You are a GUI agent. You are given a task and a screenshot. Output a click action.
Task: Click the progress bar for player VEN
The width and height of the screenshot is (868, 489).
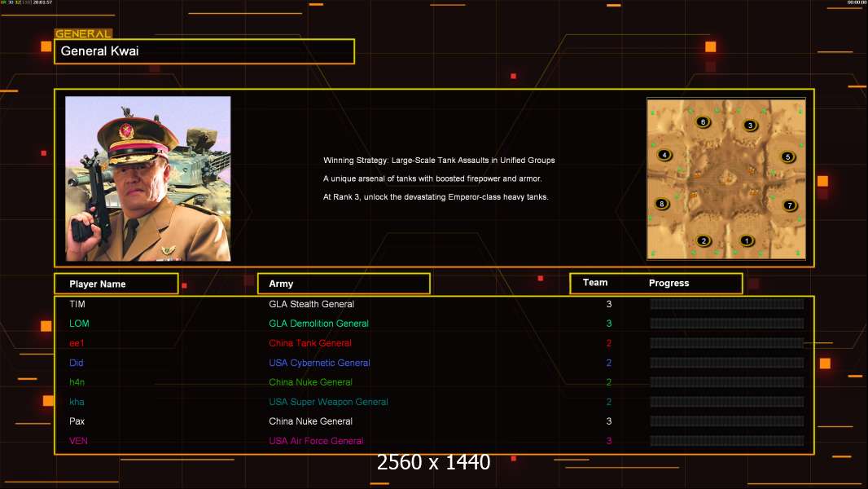click(726, 441)
